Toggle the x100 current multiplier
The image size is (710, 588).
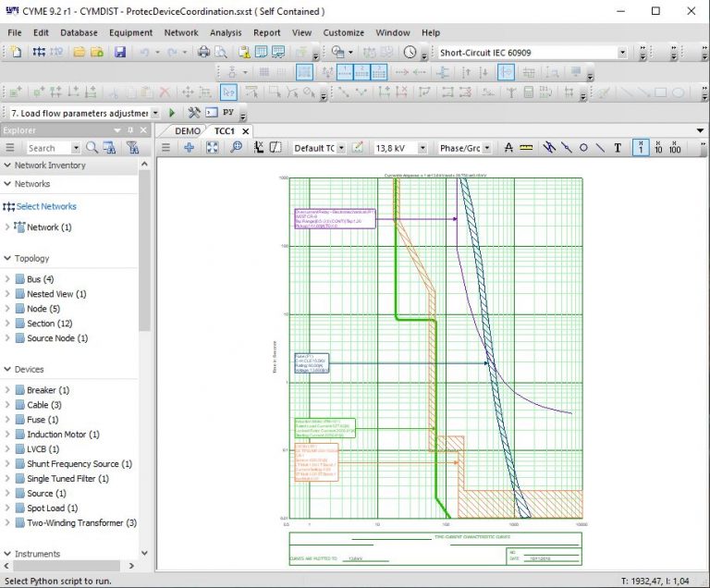(x=676, y=148)
